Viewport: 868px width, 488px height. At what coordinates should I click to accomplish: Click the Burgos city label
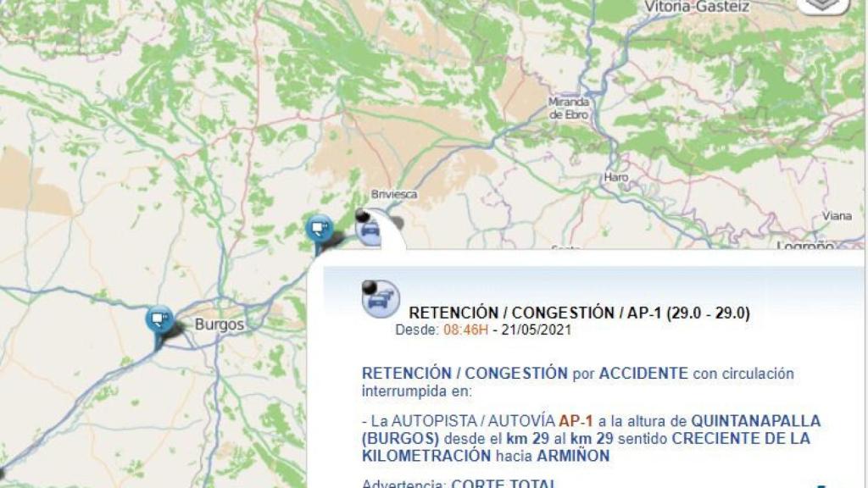220,324
